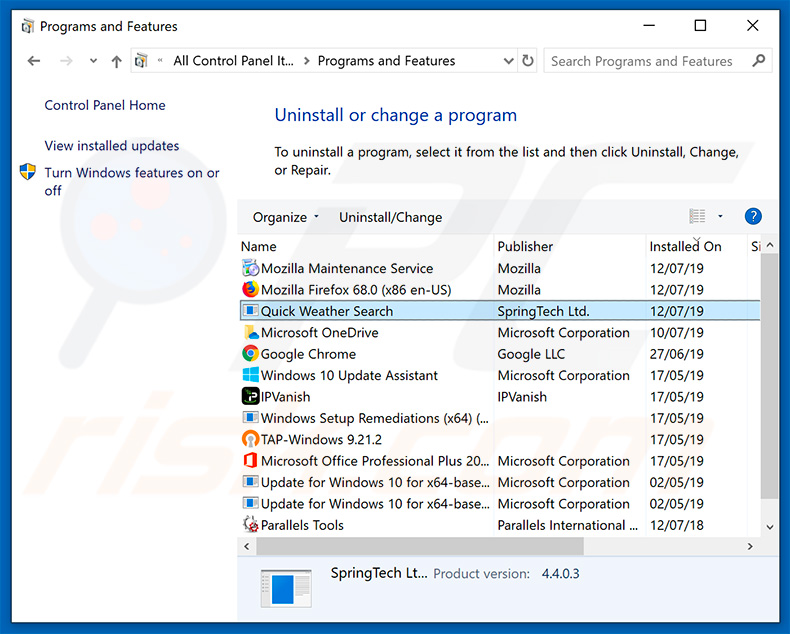
Task: Click the Parallels Tools icon
Action: 250,525
